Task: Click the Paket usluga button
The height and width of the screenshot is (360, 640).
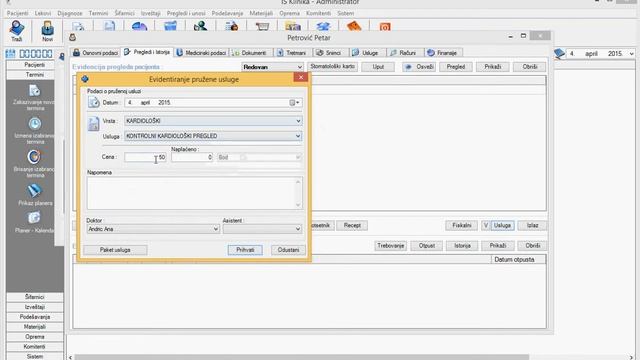Action: tap(115, 250)
